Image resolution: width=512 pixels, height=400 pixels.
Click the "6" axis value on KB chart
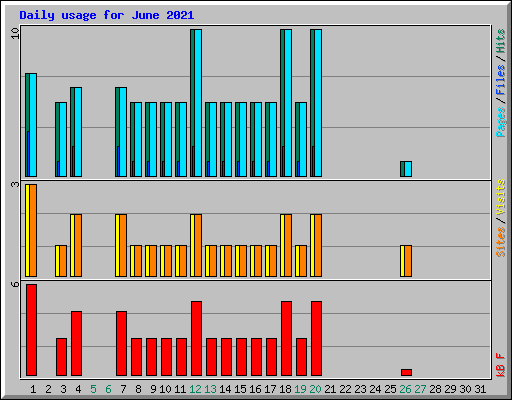click(x=15, y=284)
